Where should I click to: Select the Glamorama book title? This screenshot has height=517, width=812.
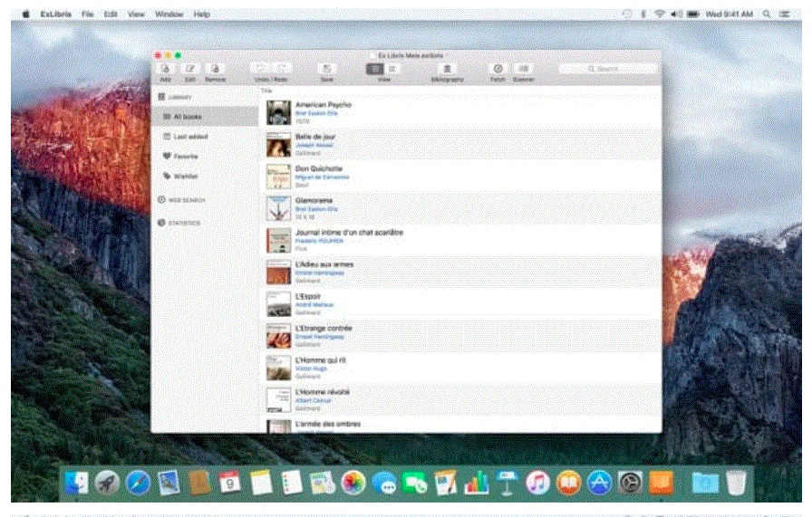(x=314, y=200)
